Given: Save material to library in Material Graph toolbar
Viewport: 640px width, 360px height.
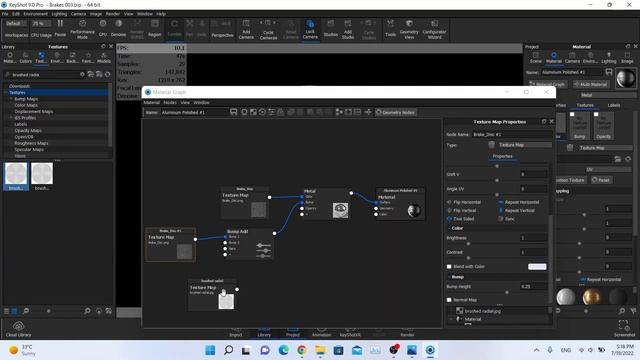Looking at the screenshot, I should coord(233,112).
